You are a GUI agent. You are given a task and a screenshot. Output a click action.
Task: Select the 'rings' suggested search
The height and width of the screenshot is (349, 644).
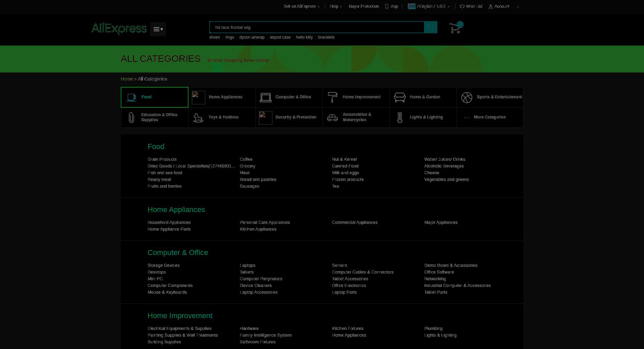coord(230,37)
